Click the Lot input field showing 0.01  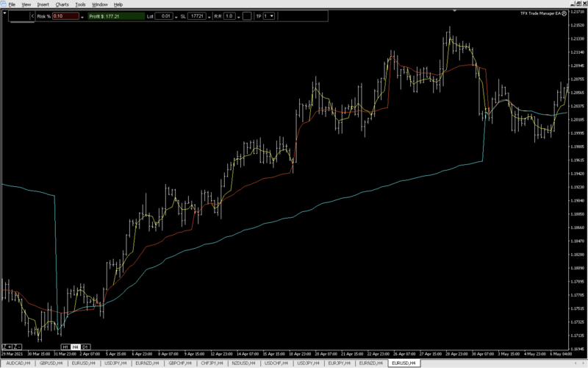click(x=164, y=16)
